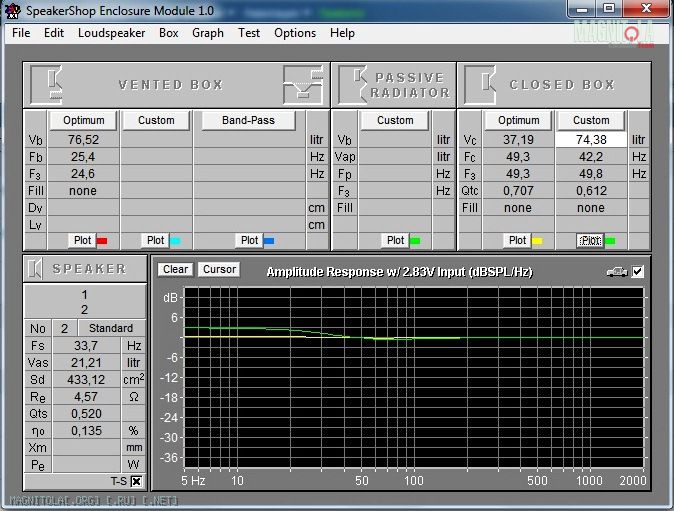
Task: Clear the amplitude response graph
Action: 175,269
